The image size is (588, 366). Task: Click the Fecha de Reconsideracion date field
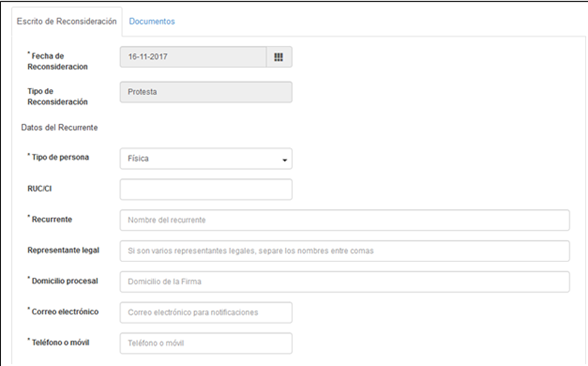[193, 57]
